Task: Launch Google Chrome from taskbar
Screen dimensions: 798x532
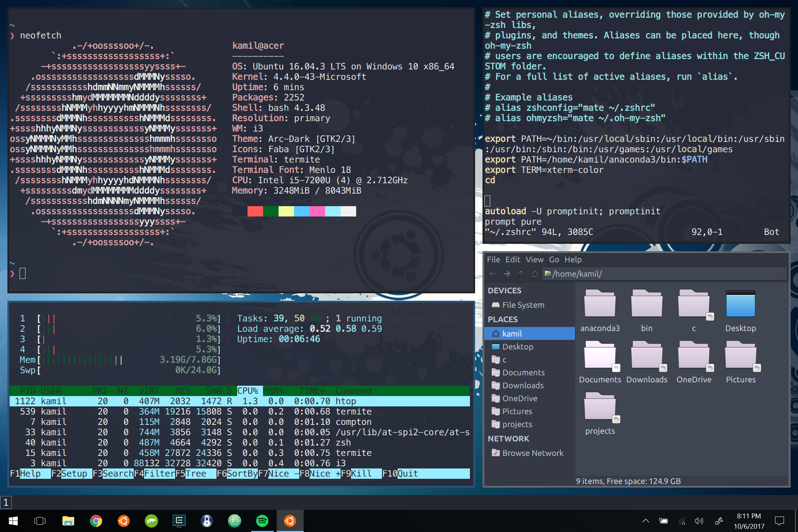Action: tap(96, 521)
